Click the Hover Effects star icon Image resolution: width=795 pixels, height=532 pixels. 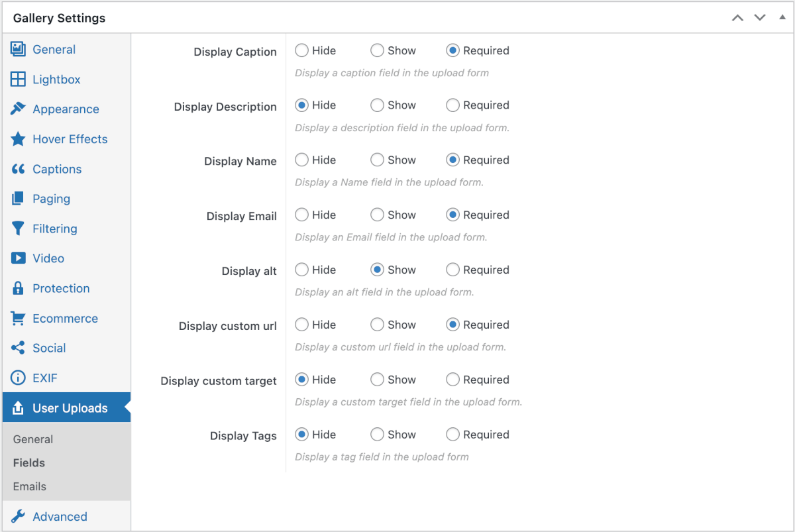pos(18,139)
